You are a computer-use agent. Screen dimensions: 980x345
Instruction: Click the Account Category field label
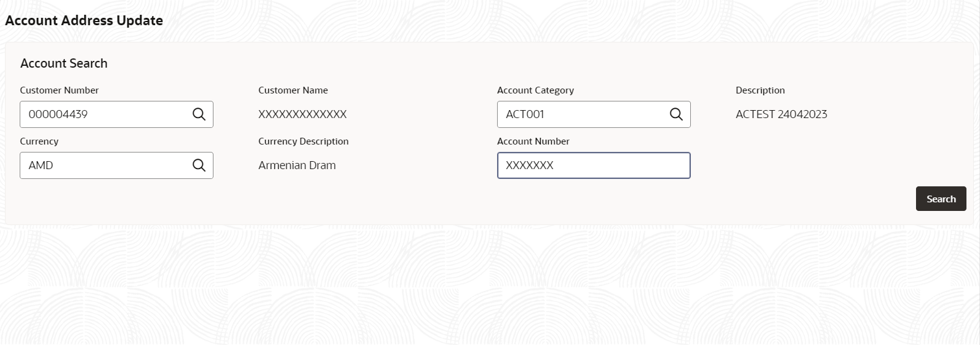coord(535,90)
